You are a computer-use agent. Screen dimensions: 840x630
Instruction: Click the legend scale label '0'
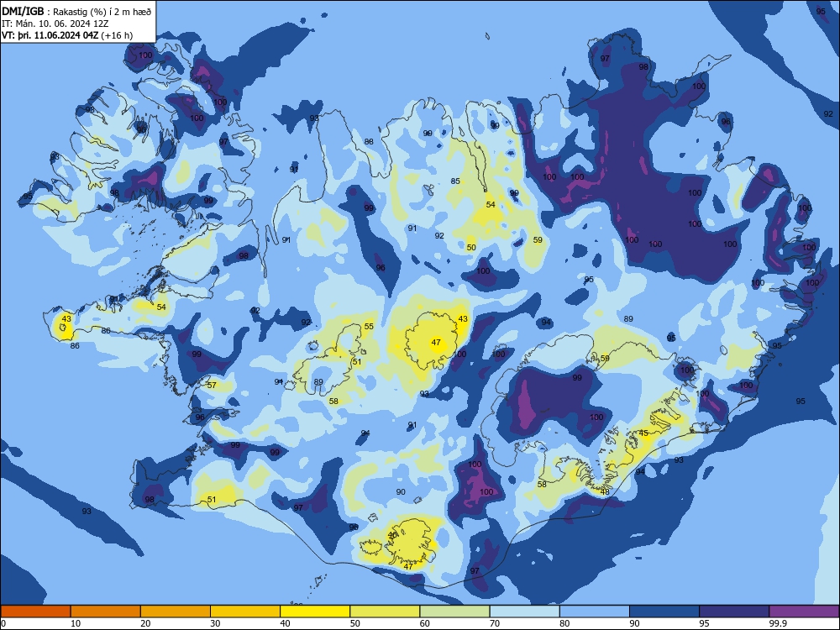click(x=3, y=623)
